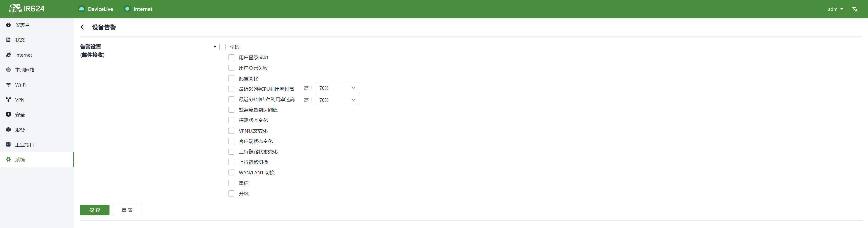Screen dimensions: 868x228
Task: Check the 上行链路切换 checkbox
Action: coord(231,162)
